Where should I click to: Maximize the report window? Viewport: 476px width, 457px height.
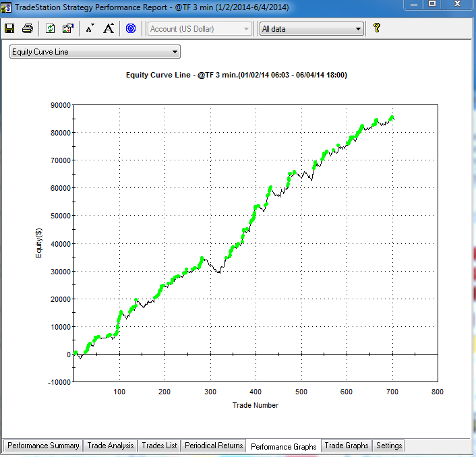[x=432, y=4]
